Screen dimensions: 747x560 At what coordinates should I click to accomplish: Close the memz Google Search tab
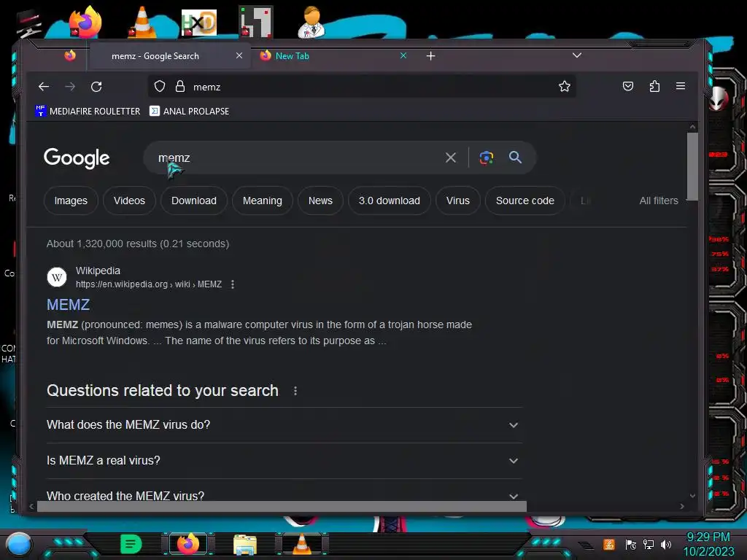click(x=239, y=55)
